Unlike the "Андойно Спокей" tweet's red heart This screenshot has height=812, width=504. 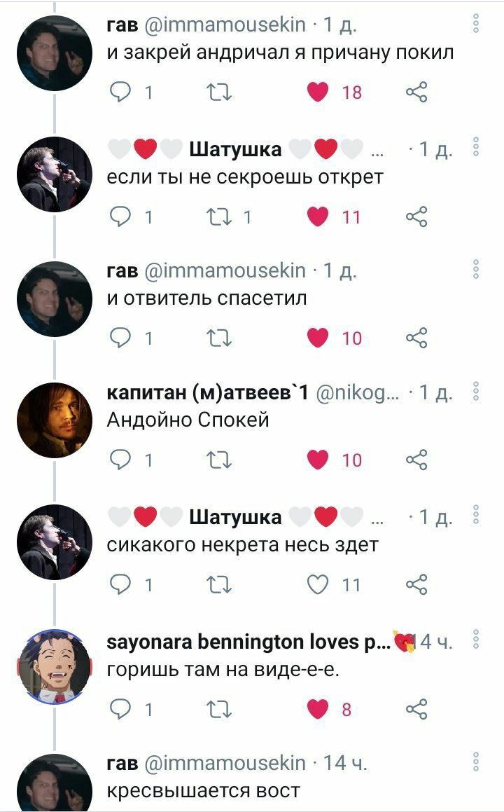[318, 460]
